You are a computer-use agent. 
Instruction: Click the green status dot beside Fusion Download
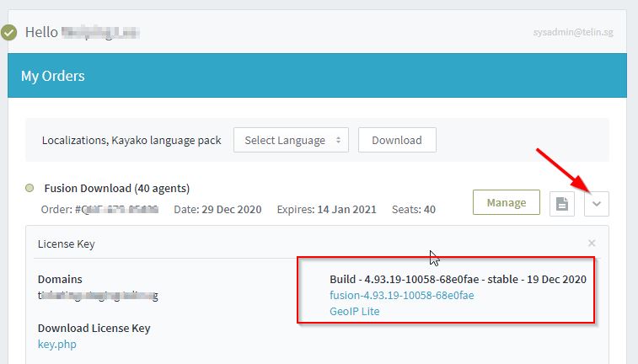[30, 188]
